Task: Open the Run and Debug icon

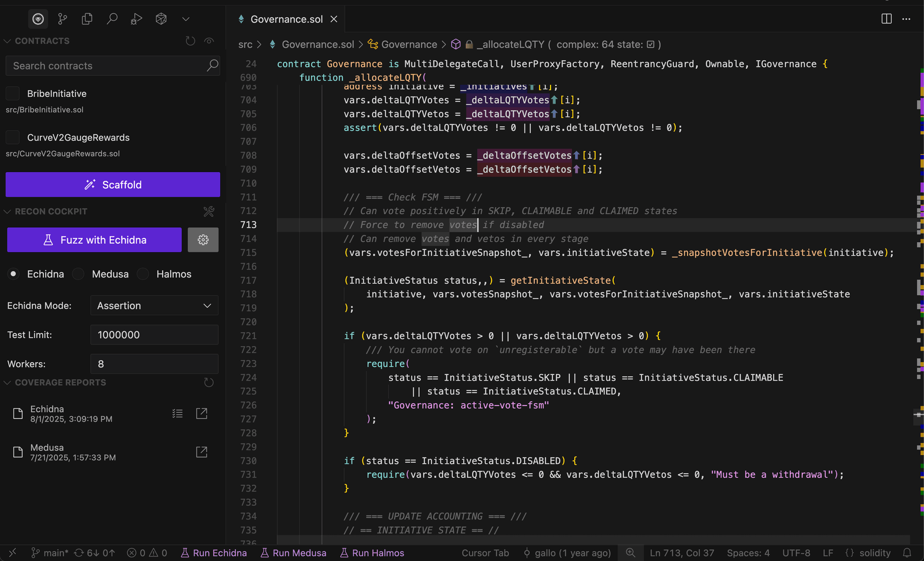Action: (136, 19)
